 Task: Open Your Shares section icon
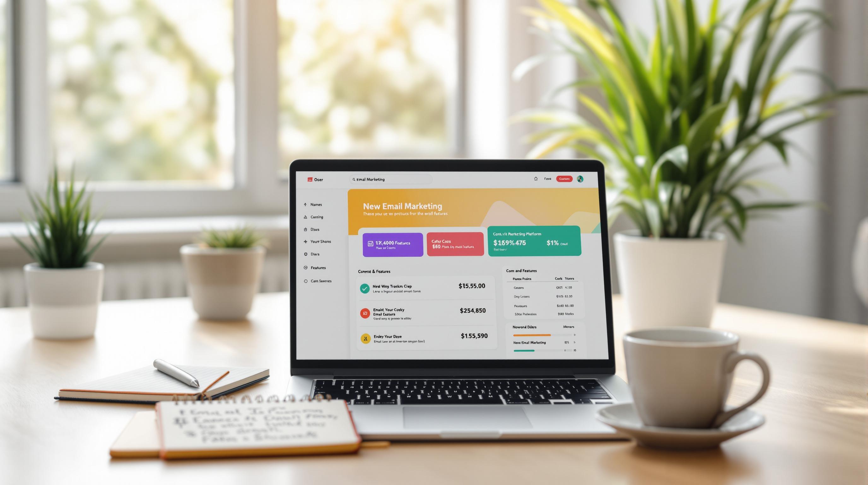(303, 242)
